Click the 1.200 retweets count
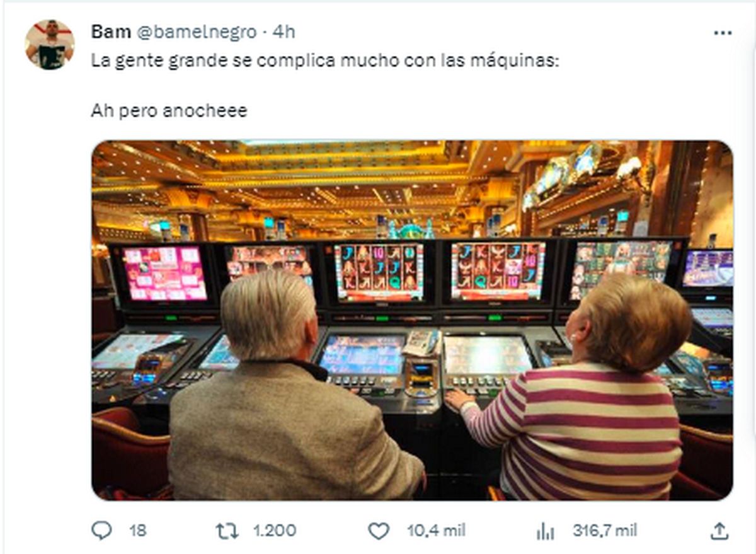756x554 pixels. 274,531
